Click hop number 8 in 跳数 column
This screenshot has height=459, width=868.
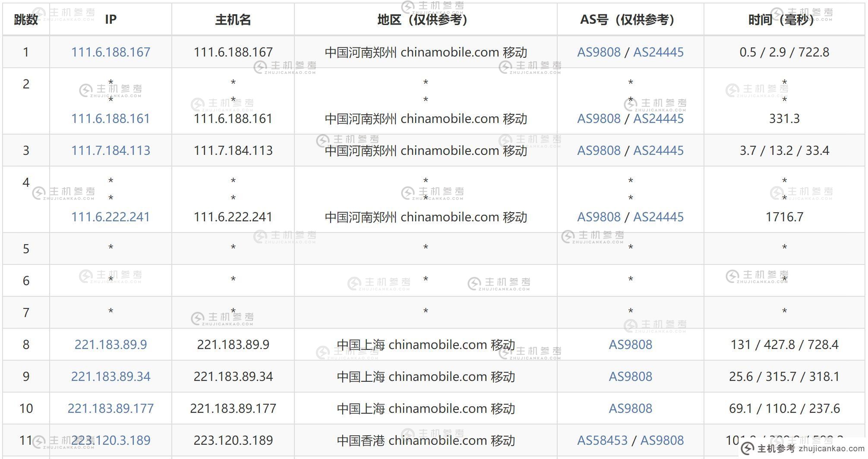pos(26,345)
